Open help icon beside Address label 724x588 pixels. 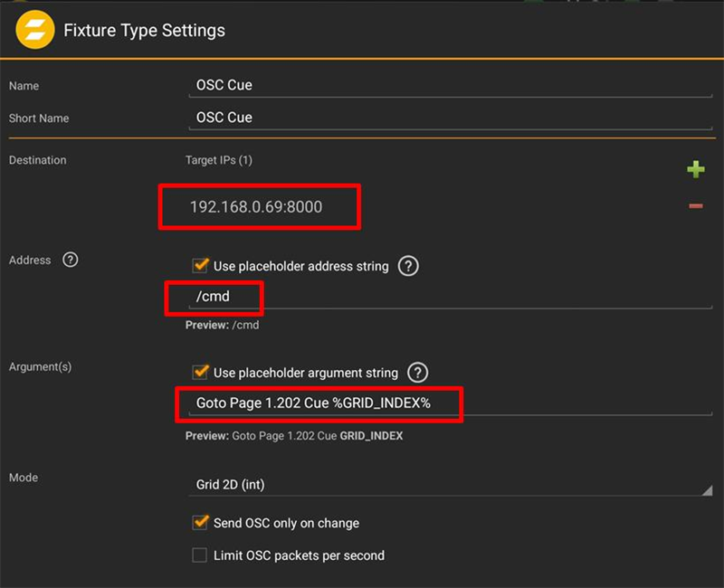tap(71, 260)
